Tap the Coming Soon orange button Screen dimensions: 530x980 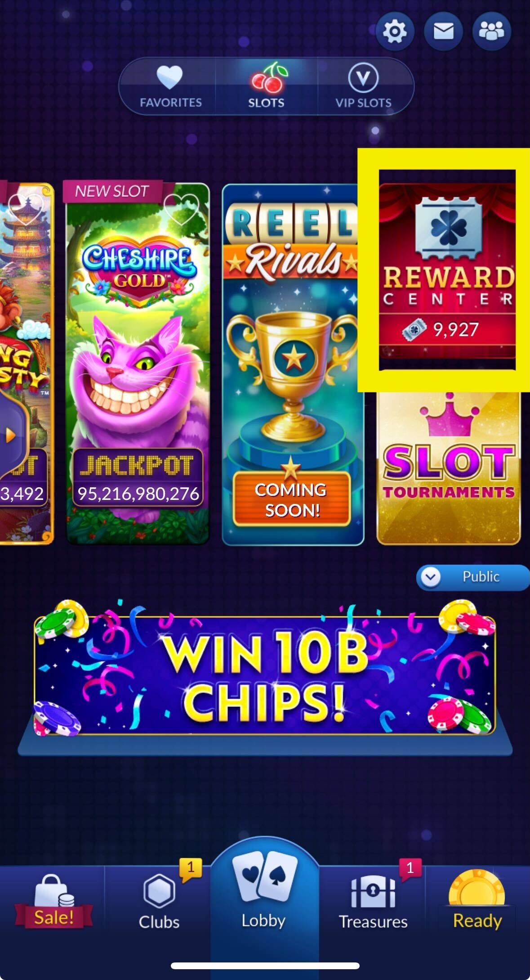291,499
